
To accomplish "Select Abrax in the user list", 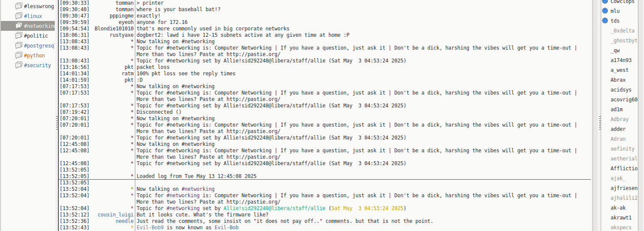I will coord(618,80).
